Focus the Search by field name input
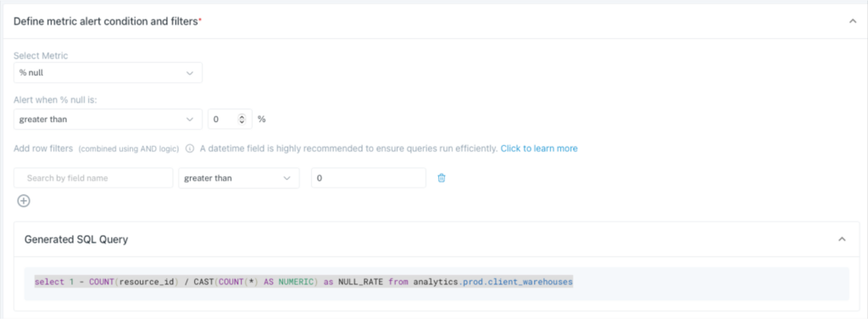The image size is (868, 319). pos(93,178)
